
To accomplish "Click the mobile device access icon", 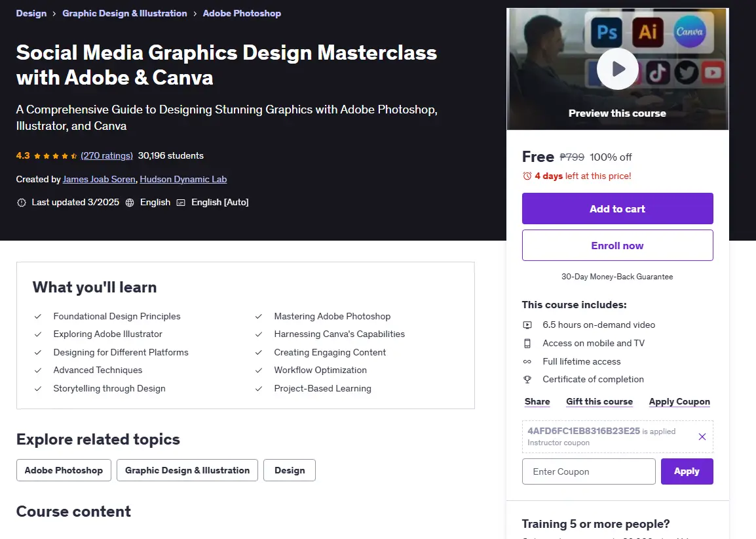I will 527,344.
